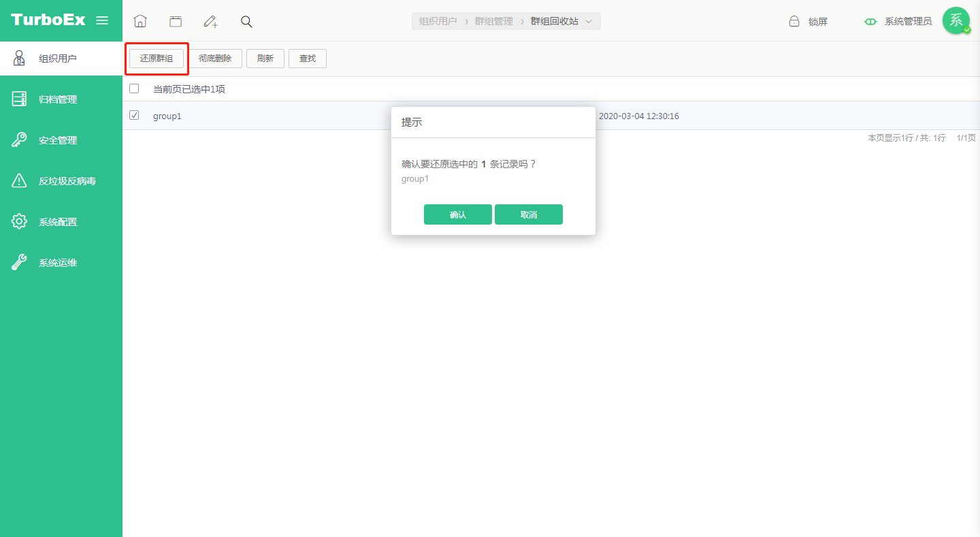Click the 系统管理员 user name

909,22
